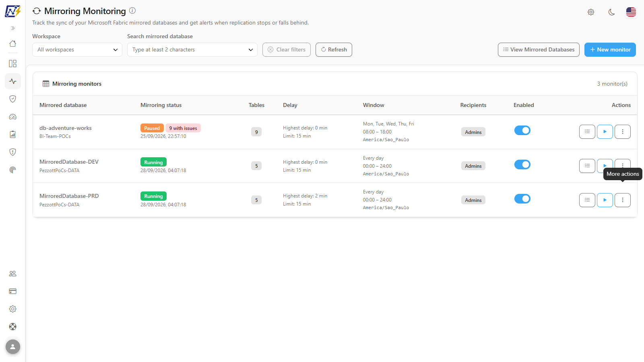Open the user profile avatar
The height and width of the screenshot is (362, 644).
tap(13, 347)
